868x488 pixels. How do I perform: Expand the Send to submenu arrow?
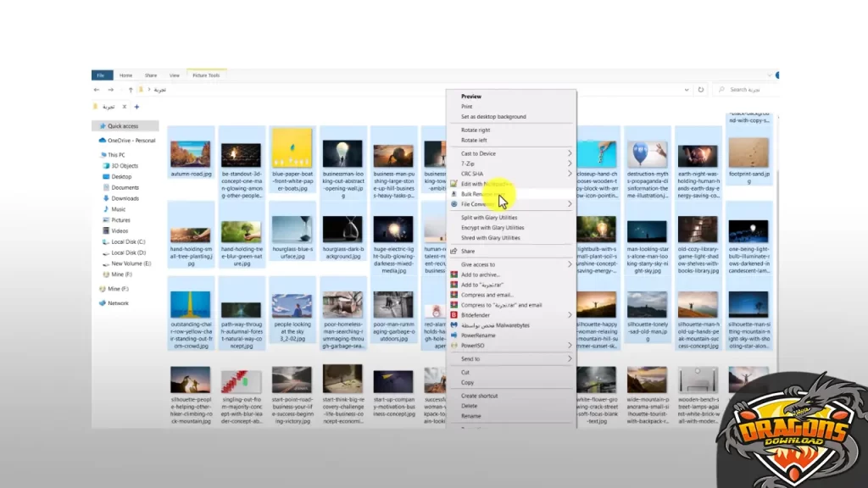[570, 359]
